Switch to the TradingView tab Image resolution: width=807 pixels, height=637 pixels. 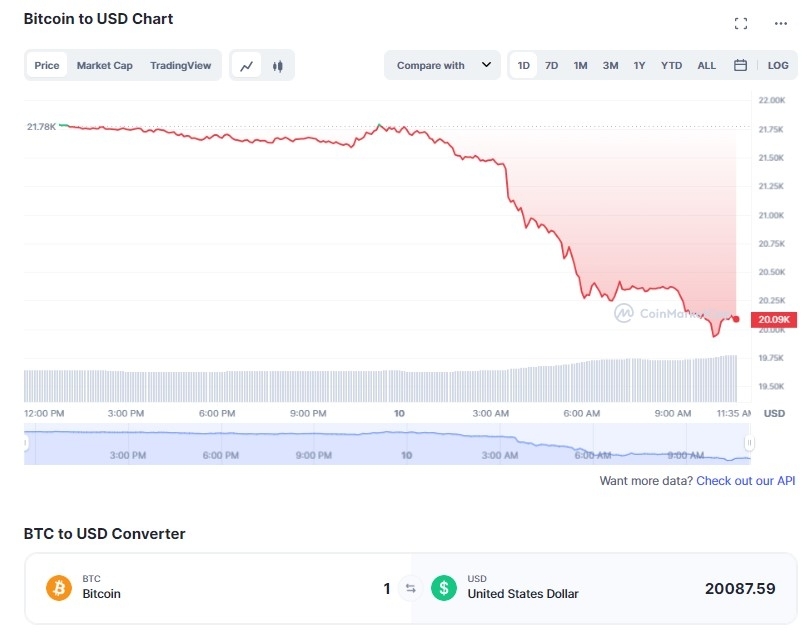click(x=181, y=65)
